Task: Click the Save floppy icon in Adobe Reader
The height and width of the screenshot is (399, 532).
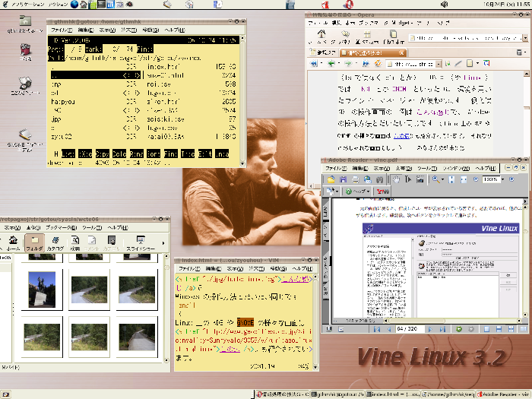Action: [343, 179]
